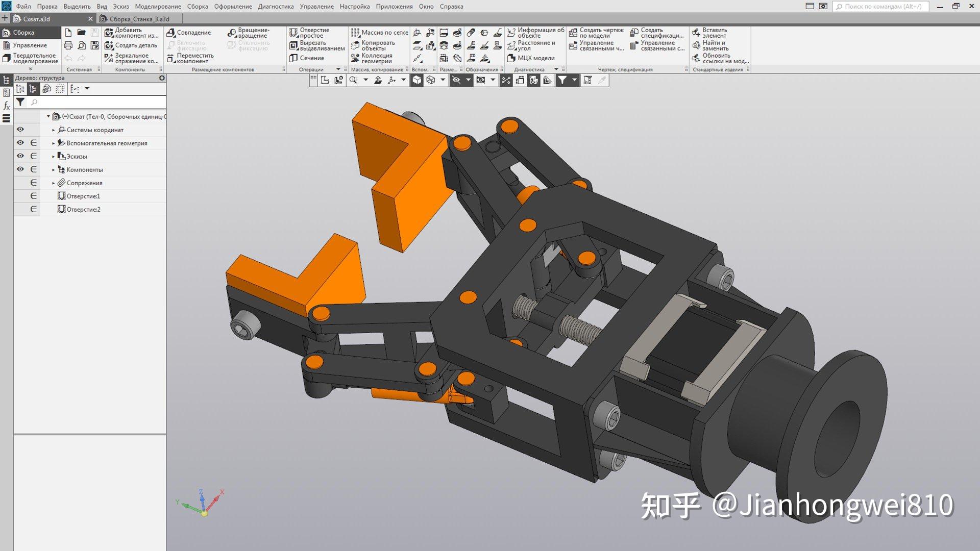
Task: Click the fx variables panel icon
Action: [x=6, y=106]
